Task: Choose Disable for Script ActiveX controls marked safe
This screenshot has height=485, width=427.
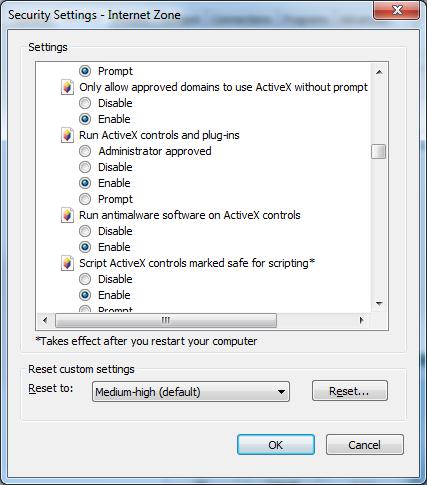Action: click(x=85, y=279)
